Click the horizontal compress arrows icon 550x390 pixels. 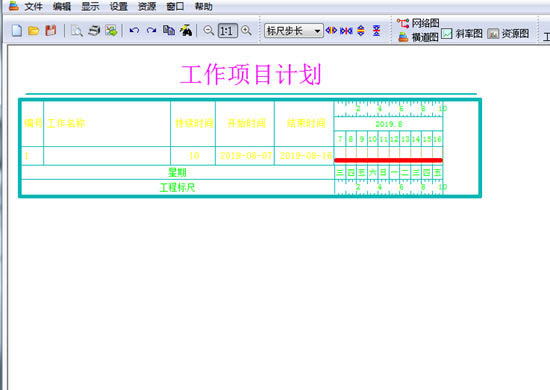coord(346,31)
